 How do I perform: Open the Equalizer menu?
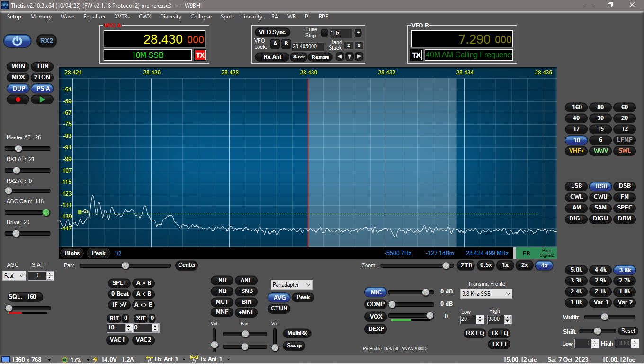tap(94, 17)
